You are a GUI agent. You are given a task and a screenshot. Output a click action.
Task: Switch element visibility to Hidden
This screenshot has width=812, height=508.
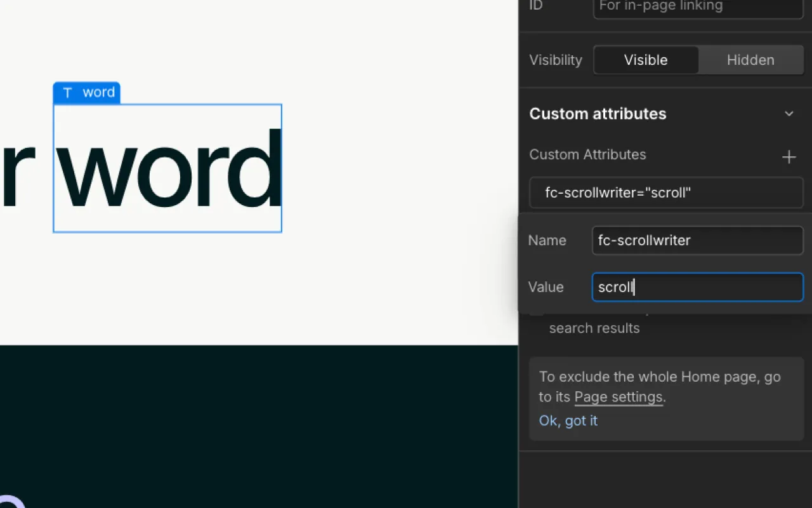[750, 60]
